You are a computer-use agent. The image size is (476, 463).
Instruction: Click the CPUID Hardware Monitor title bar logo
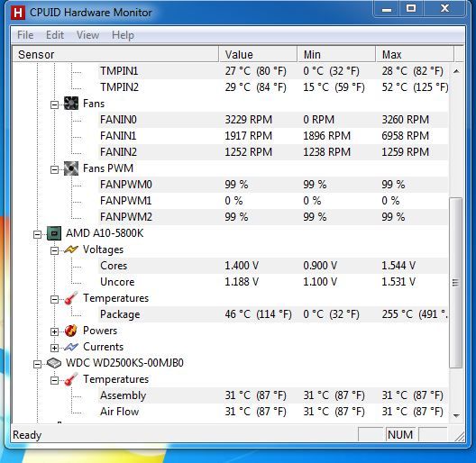tap(18, 13)
